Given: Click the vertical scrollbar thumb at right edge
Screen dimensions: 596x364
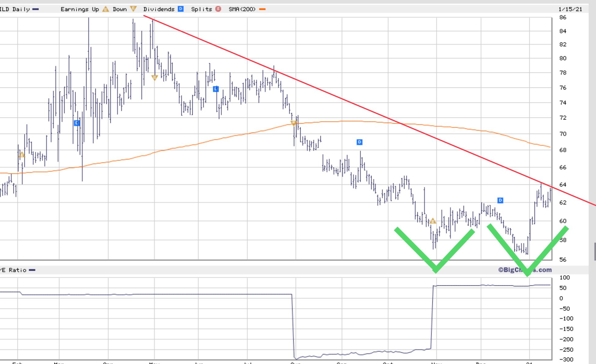Looking at the screenshot, I should click(x=595, y=251).
